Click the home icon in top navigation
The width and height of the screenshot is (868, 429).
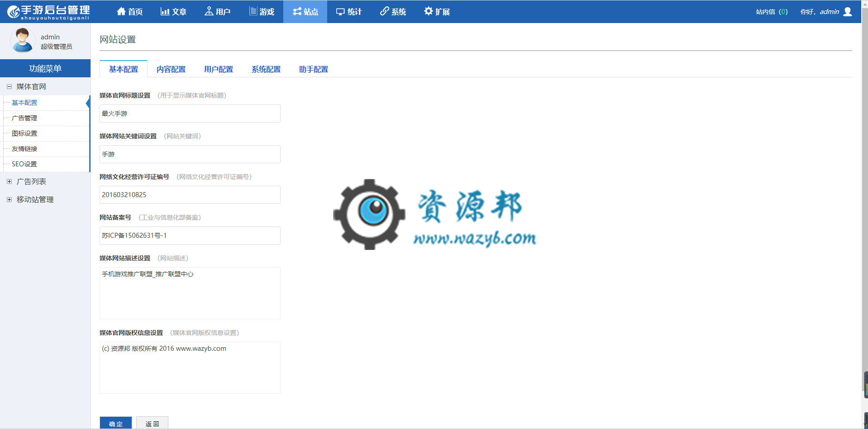[x=121, y=11]
